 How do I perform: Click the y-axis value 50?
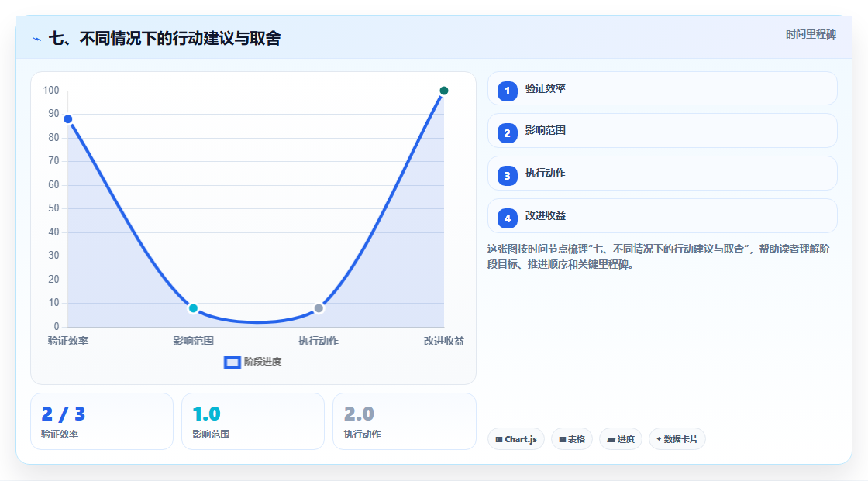pyautogui.click(x=53, y=208)
